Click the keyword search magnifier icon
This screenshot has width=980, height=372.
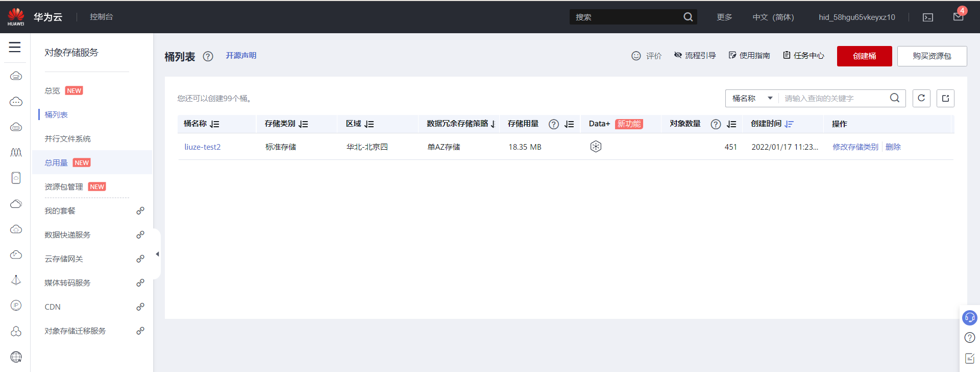895,98
